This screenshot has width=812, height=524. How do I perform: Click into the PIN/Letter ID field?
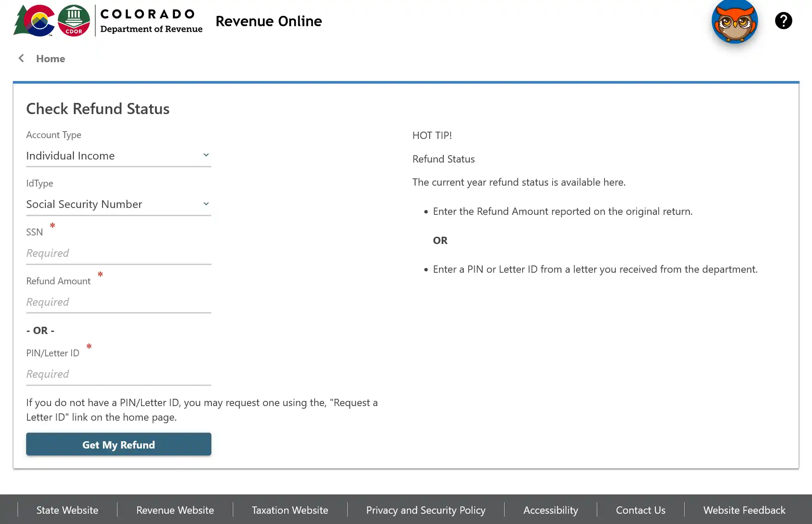(x=118, y=374)
